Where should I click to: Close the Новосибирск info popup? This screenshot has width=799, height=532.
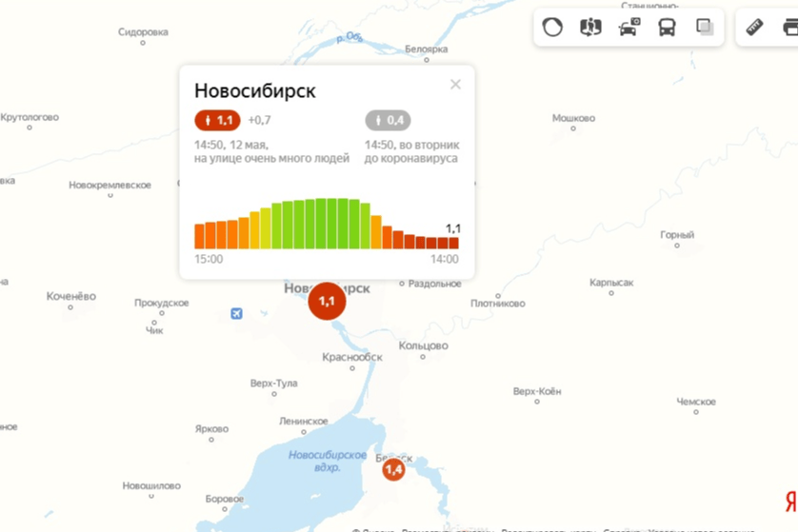point(455,84)
